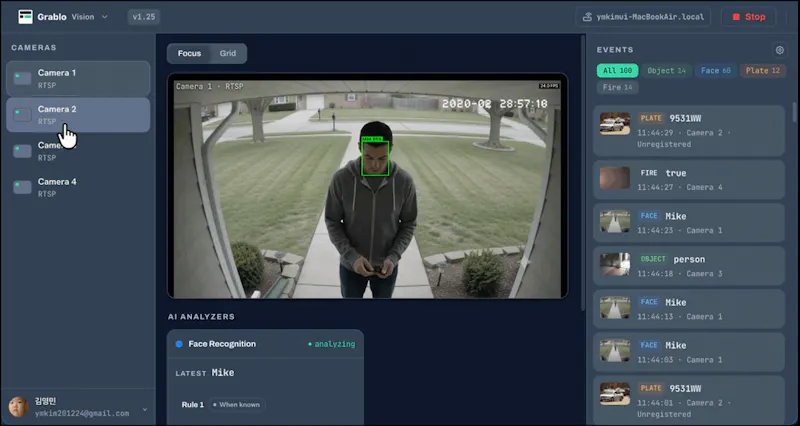Screen dimensions: 800x426
Task: Select Camera 1 in the camera list
Action: point(78,79)
